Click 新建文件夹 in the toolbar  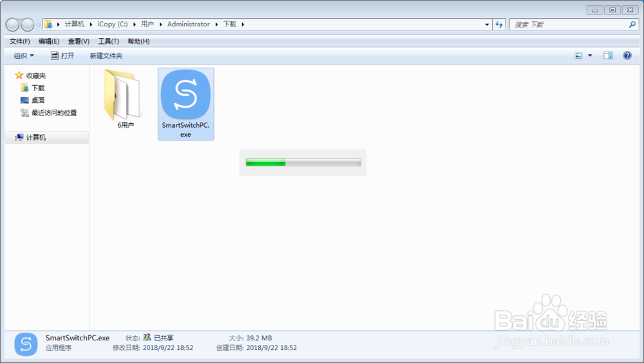(x=106, y=55)
